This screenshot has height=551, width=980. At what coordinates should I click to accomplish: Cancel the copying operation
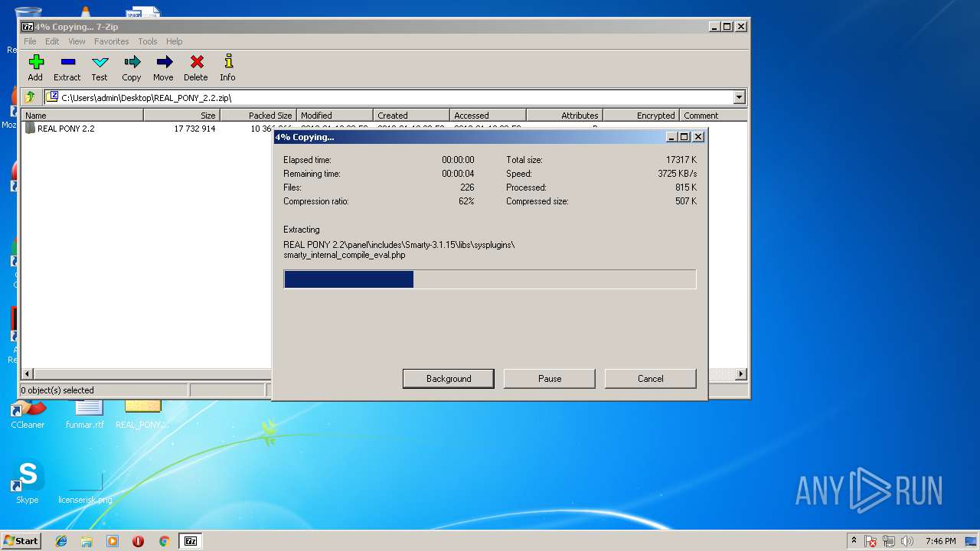pyautogui.click(x=651, y=379)
